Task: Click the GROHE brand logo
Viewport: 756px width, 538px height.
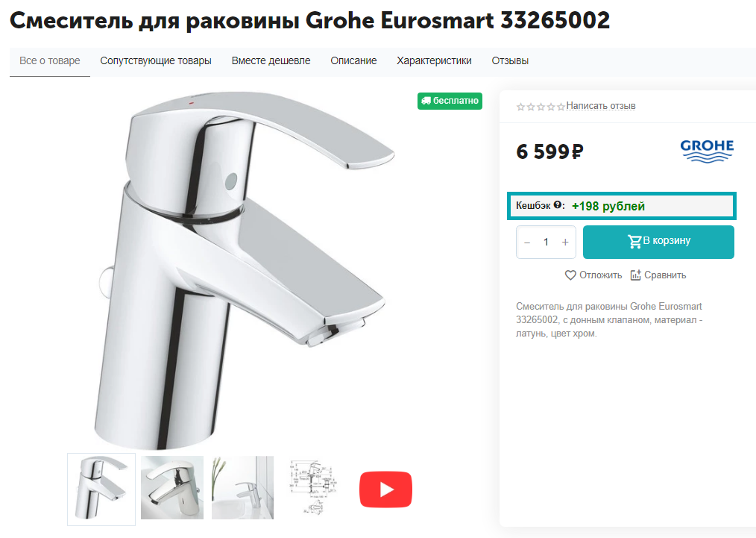Action: 707,151
